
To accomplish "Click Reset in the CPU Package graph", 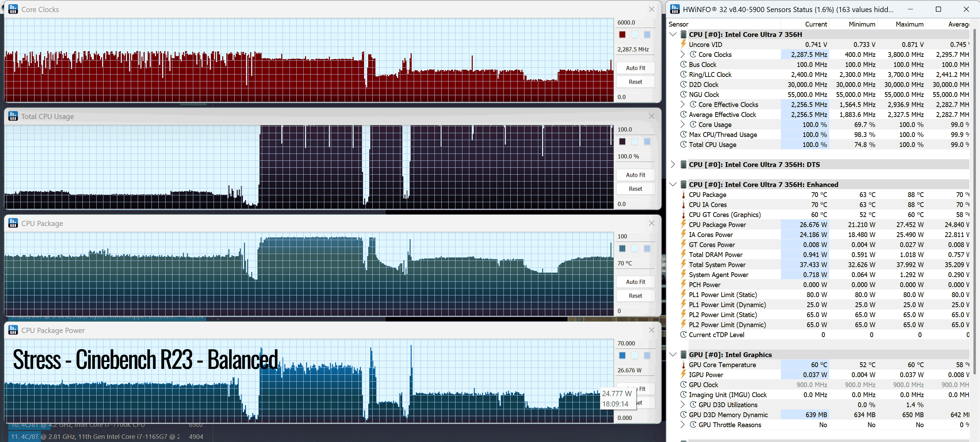I will point(635,296).
